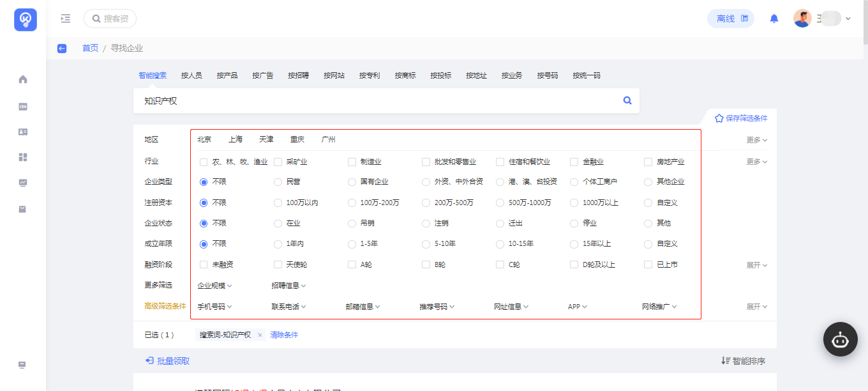Open the contacts card sidebar icon
This screenshot has width=868, height=391.
[x=23, y=132]
